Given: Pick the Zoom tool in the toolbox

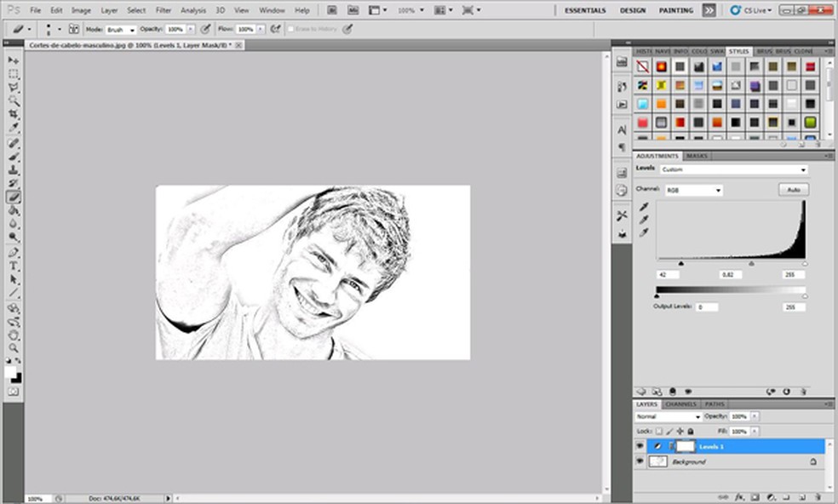Looking at the screenshot, I should 14,347.
